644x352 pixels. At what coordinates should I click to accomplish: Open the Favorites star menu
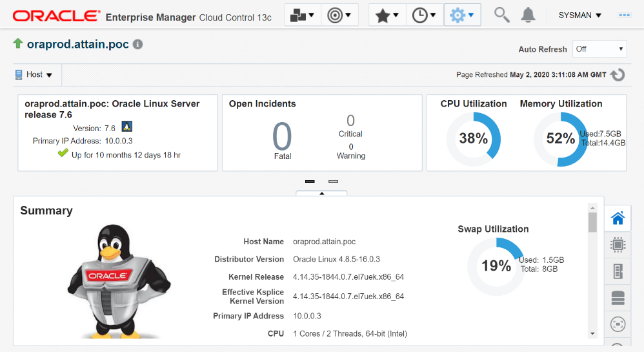point(387,15)
